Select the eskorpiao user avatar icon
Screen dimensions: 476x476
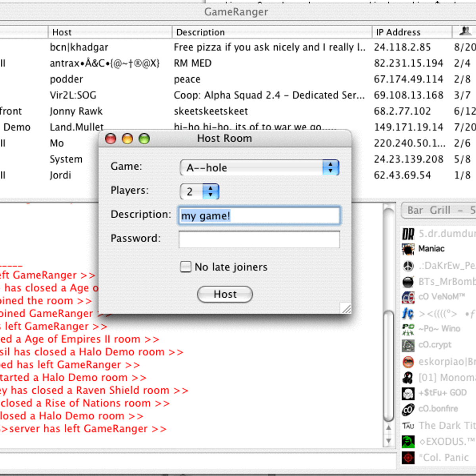pyautogui.click(x=408, y=361)
